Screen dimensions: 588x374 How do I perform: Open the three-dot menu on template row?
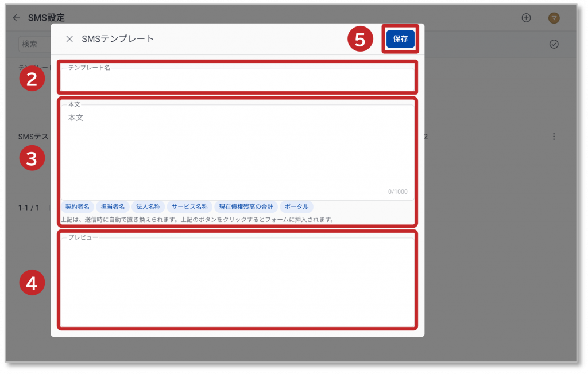tap(554, 137)
